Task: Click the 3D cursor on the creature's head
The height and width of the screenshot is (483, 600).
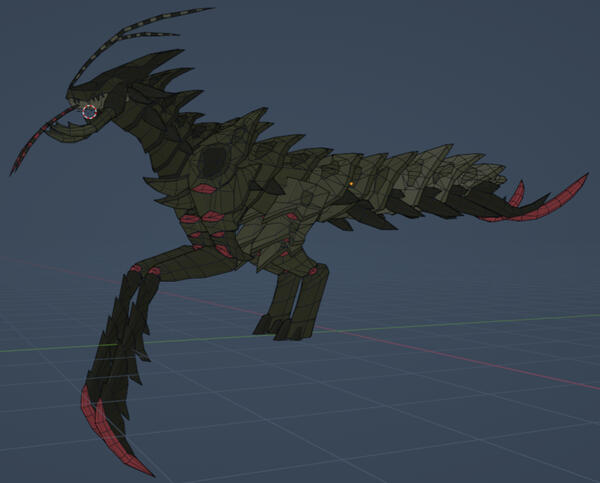Action: (x=91, y=112)
